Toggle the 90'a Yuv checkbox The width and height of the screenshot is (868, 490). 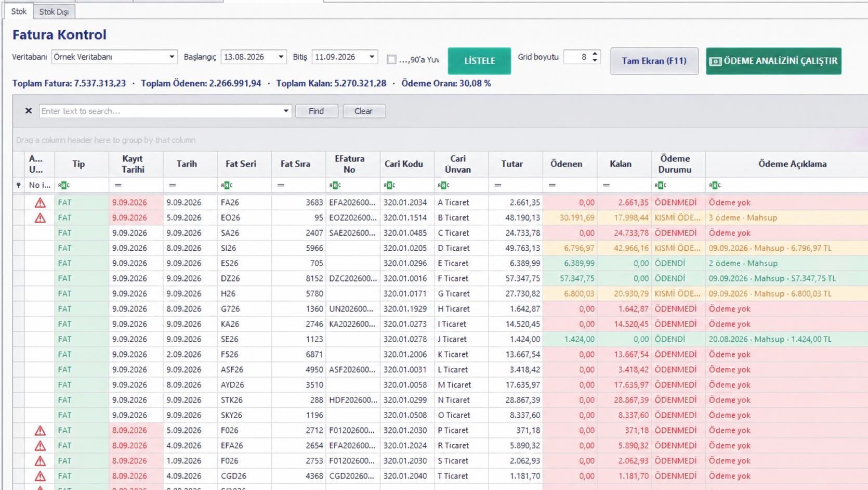point(391,59)
